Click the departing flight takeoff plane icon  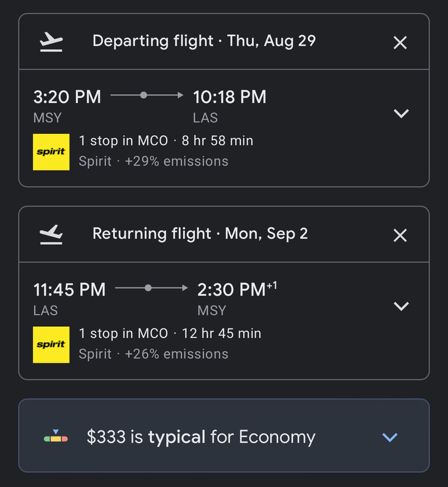(x=52, y=42)
